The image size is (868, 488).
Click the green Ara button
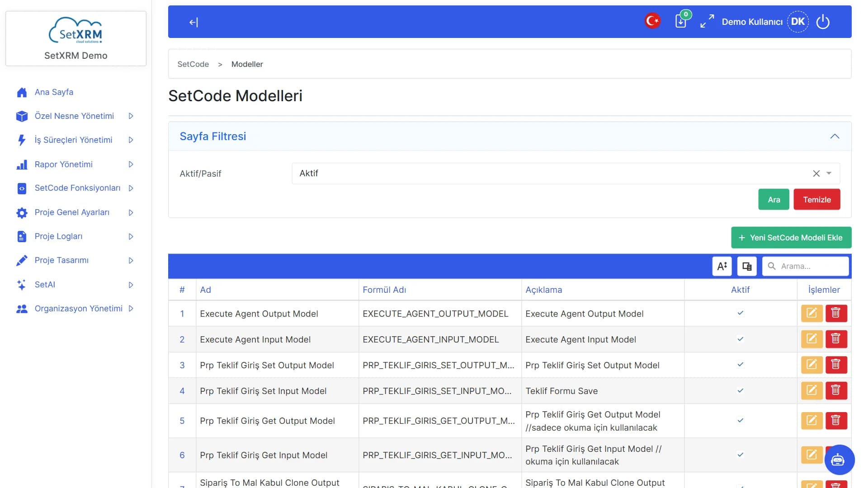774,199
